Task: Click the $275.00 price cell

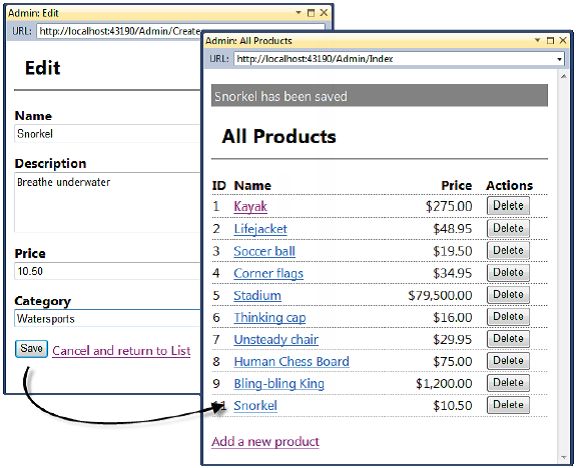Action: (x=449, y=206)
